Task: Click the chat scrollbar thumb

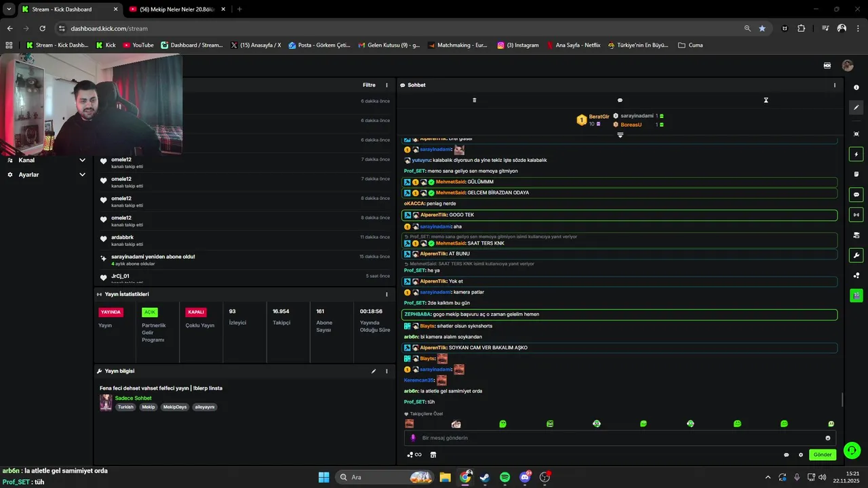Action: pyautogui.click(x=842, y=400)
